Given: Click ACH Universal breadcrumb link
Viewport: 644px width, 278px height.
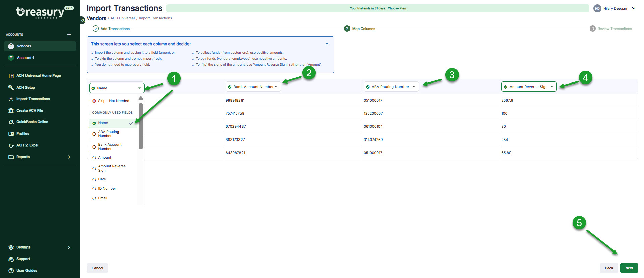Looking at the screenshot, I should point(122,18).
